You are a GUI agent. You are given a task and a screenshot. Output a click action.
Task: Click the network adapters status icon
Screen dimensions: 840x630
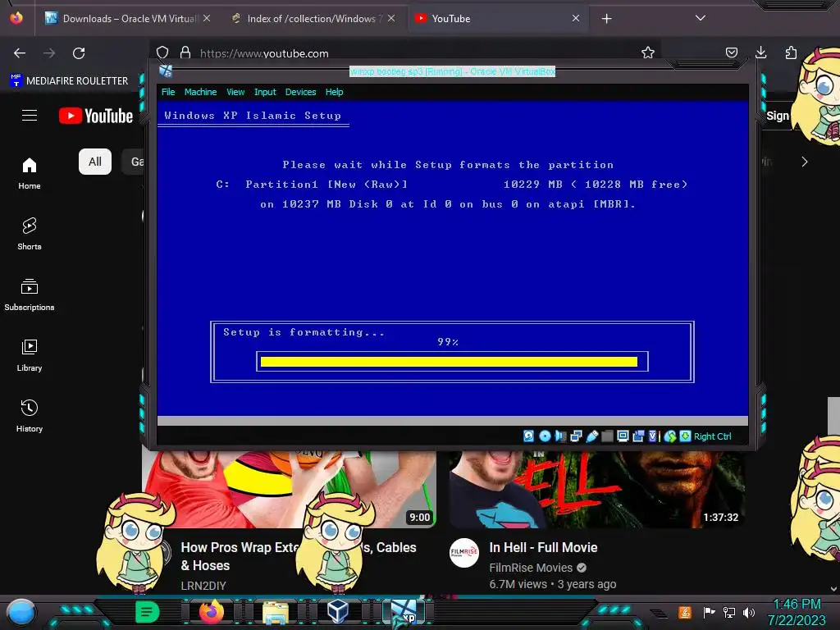(576, 436)
